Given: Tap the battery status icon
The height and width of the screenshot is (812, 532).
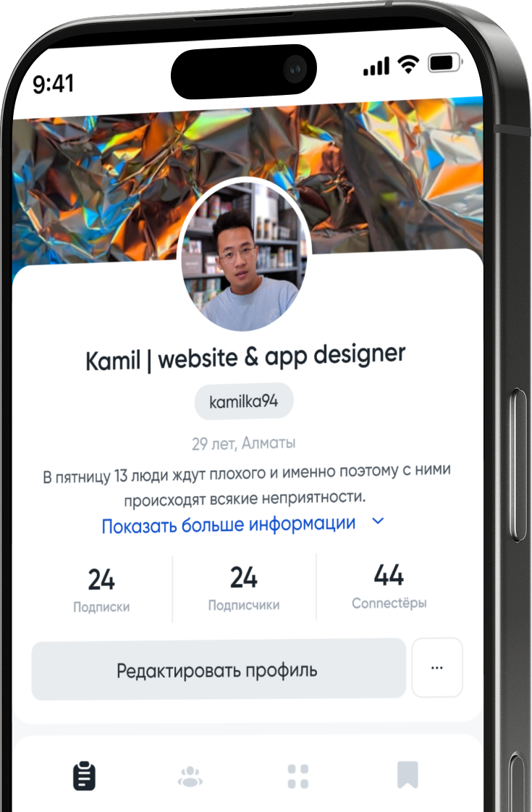Looking at the screenshot, I should [x=444, y=63].
